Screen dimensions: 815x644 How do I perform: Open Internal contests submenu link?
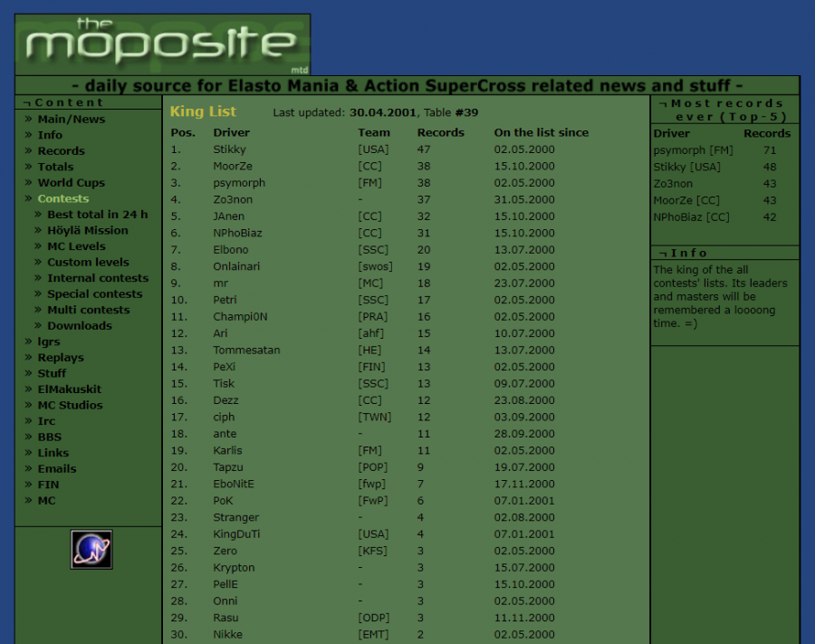click(x=97, y=278)
